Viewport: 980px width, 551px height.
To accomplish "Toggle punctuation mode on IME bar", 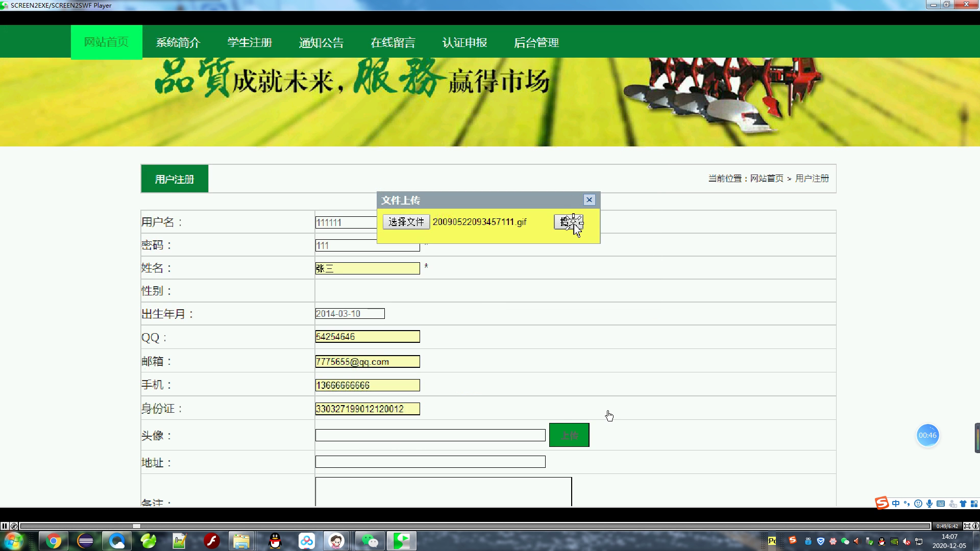I will (907, 504).
